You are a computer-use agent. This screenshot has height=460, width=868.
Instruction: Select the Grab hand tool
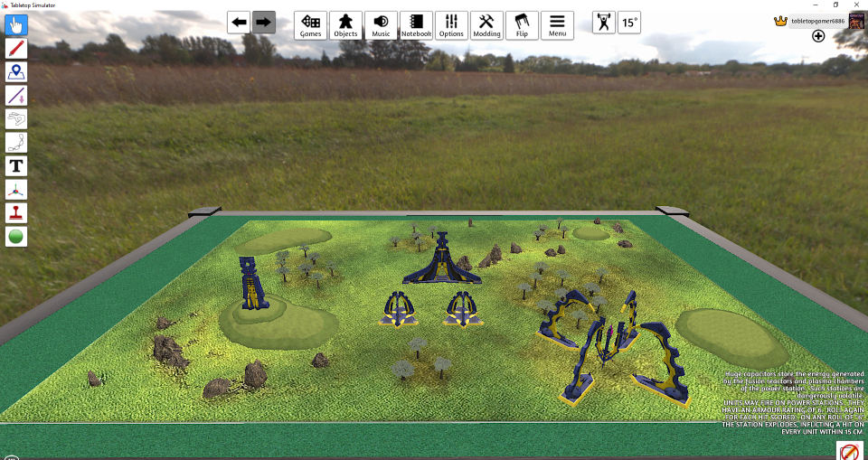coord(16,25)
